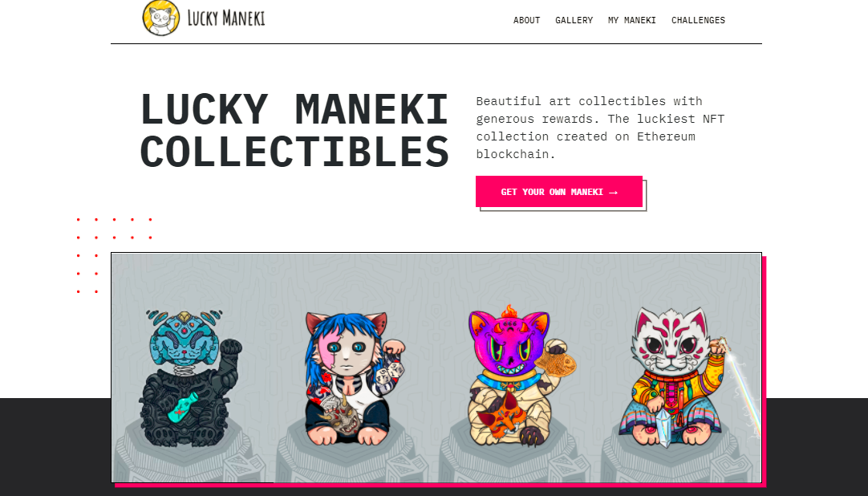Select the blue robot maneki cat
868x496 pixels.
click(190, 378)
